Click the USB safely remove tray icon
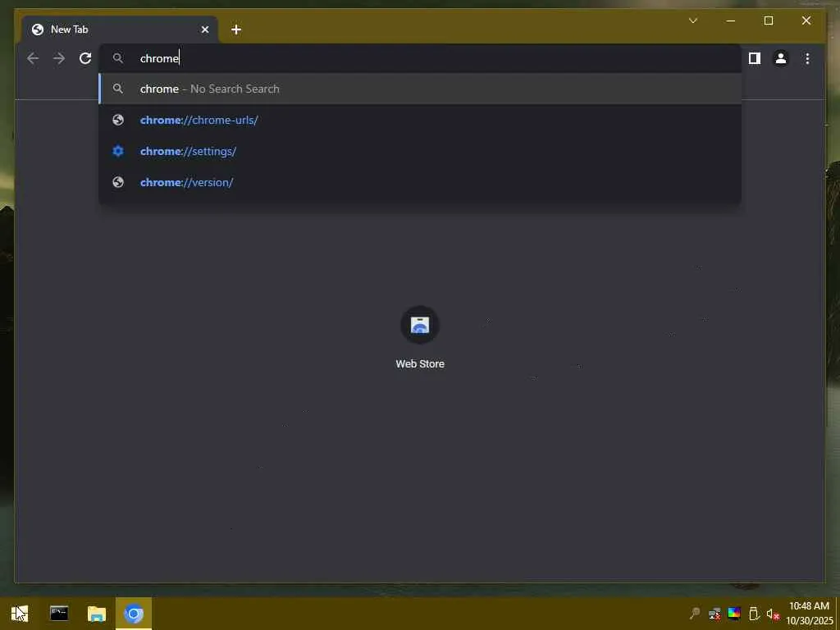 [753, 614]
